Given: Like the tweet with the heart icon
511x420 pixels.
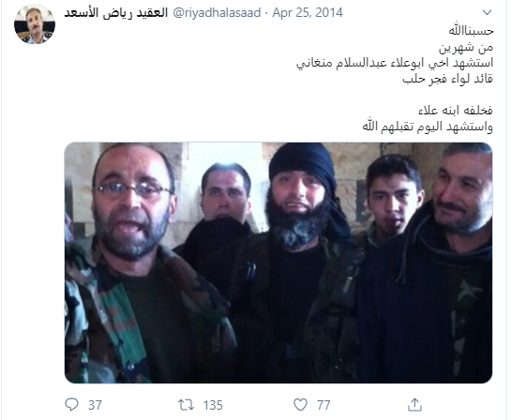Looking at the screenshot, I should 300,405.
